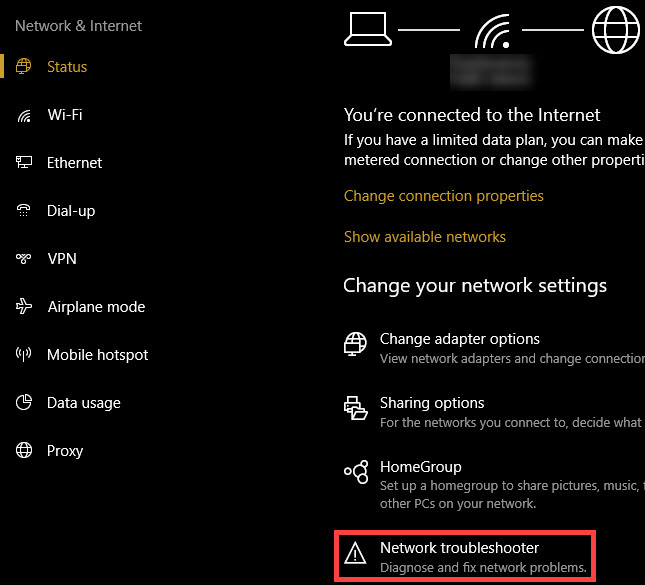
Task: Click the Proxy globe icon in sidebar
Action: [x=25, y=451]
